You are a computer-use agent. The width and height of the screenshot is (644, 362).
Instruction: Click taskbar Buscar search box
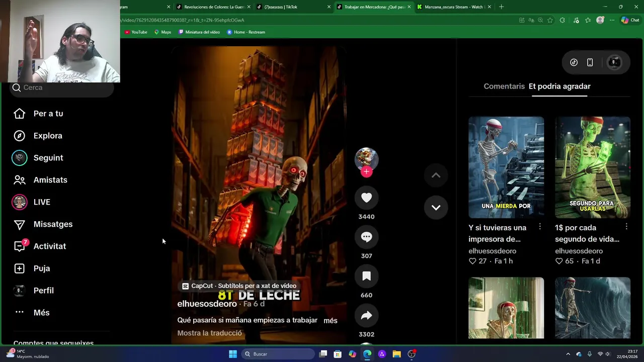tap(278, 354)
